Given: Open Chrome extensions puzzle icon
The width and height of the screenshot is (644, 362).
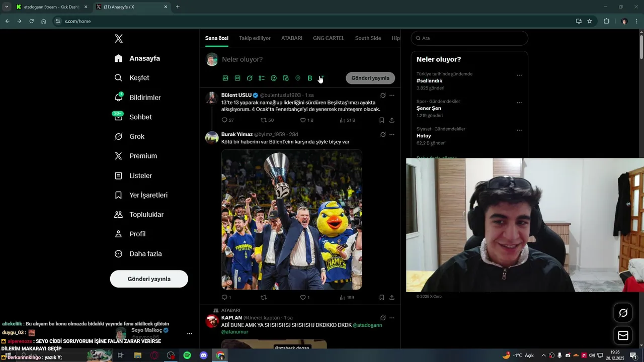Looking at the screenshot, I should click(606, 21).
